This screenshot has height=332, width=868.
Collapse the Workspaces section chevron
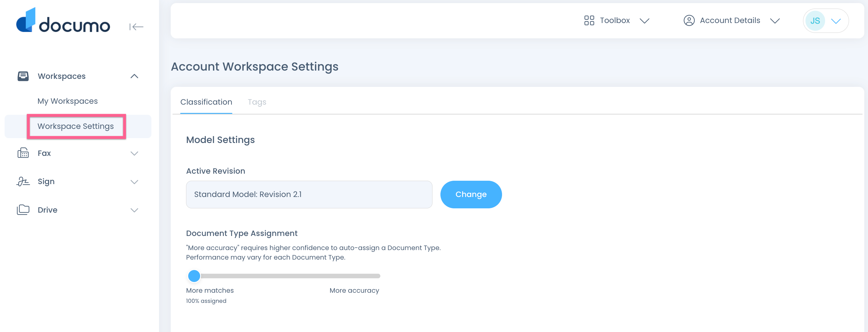[134, 76]
